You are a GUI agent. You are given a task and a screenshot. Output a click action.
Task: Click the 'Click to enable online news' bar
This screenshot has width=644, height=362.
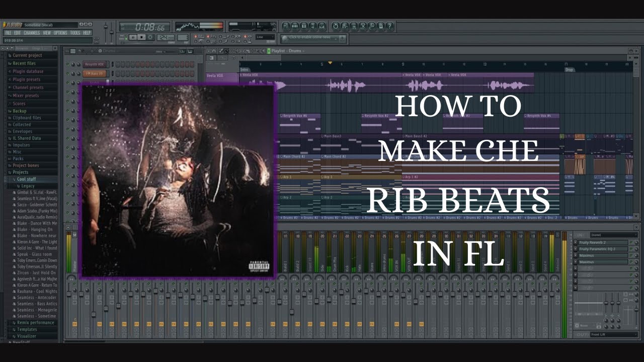[x=314, y=38]
